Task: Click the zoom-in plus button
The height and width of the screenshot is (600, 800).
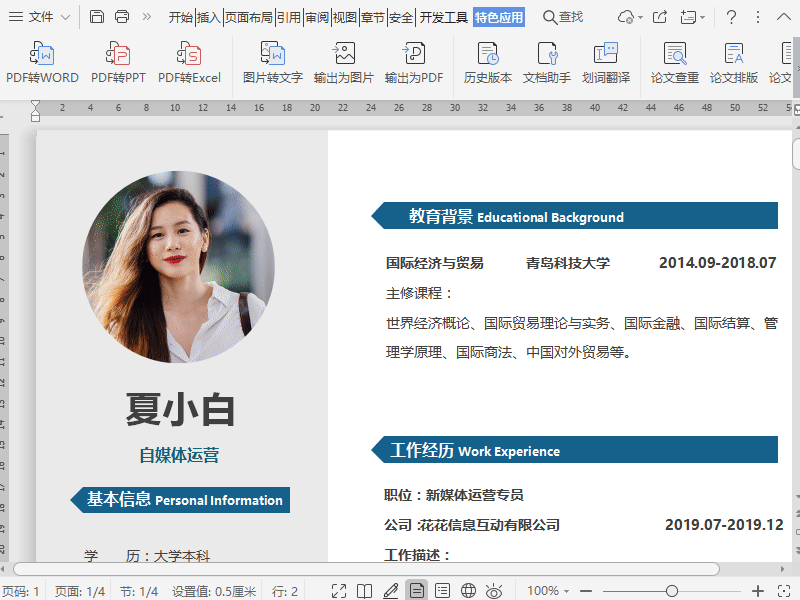Action: 757,591
